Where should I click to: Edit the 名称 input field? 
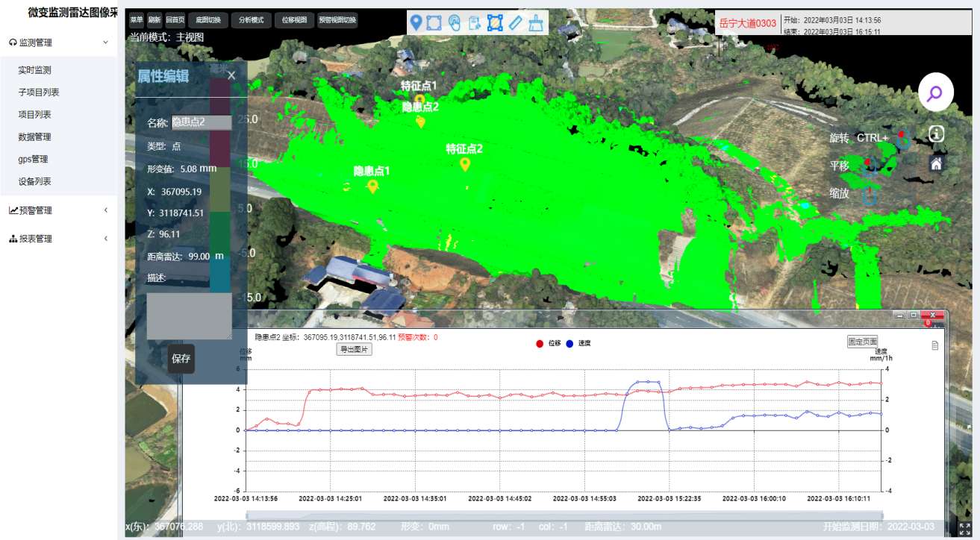(202, 122)
